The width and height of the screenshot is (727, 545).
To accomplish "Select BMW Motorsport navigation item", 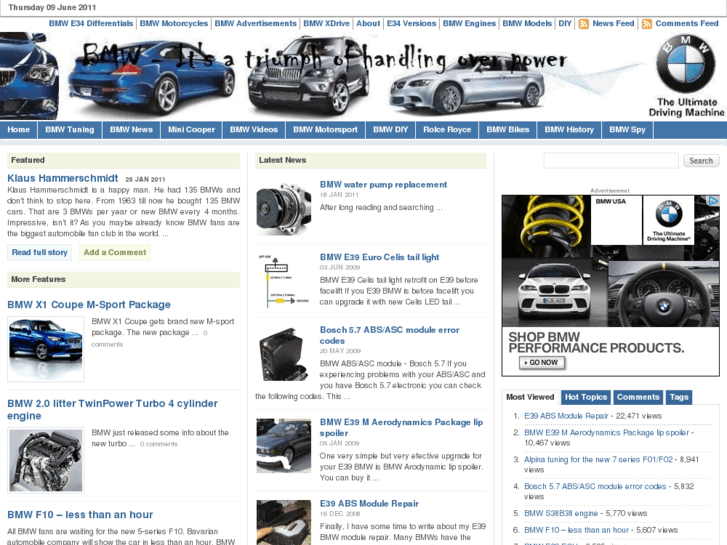I will [x=325, y=130].
